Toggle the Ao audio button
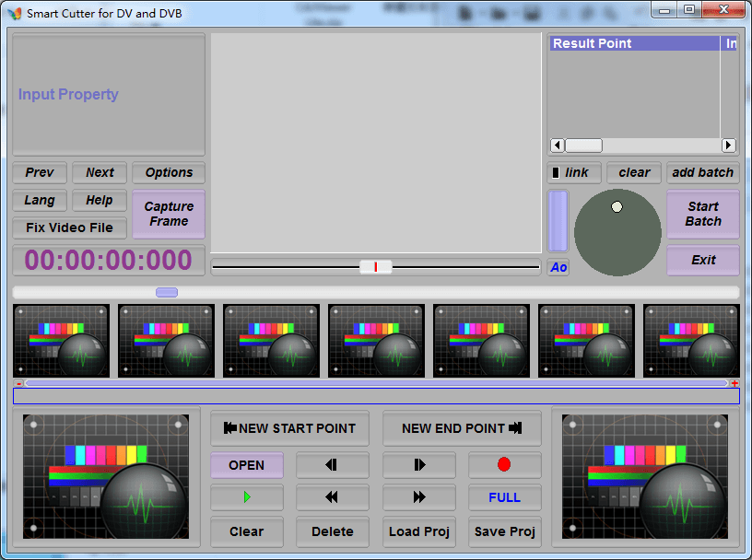 tap(558, 267)
